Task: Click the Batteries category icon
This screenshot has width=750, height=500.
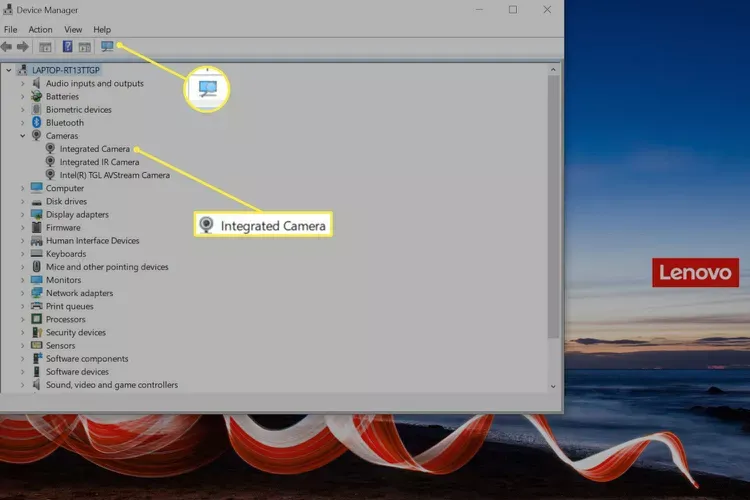Action: point(37,97)
